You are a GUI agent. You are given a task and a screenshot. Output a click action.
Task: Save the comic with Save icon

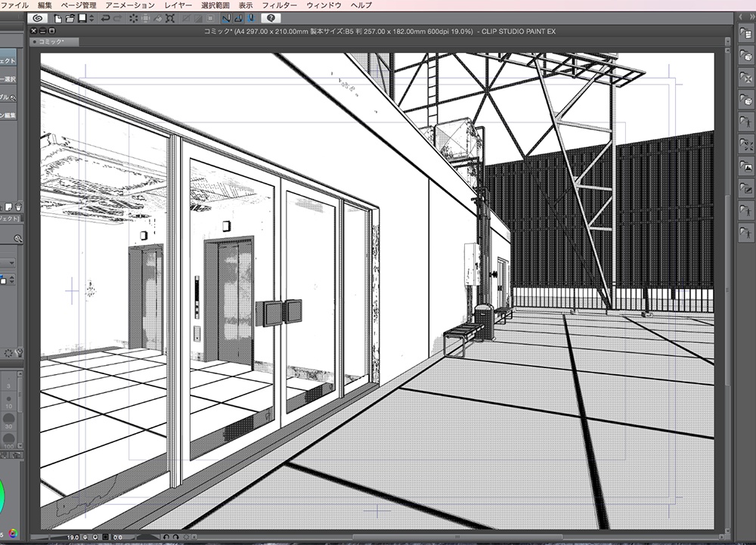click(82, 18)
